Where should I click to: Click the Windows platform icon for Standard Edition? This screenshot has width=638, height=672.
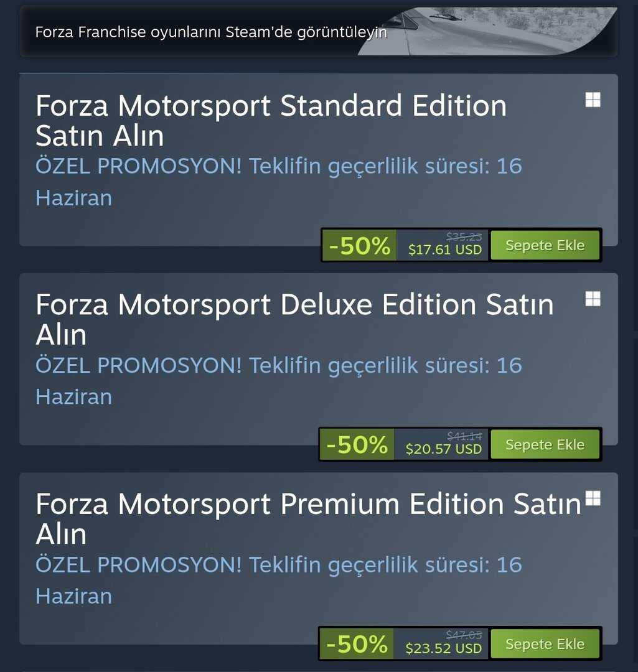point(593,100)
